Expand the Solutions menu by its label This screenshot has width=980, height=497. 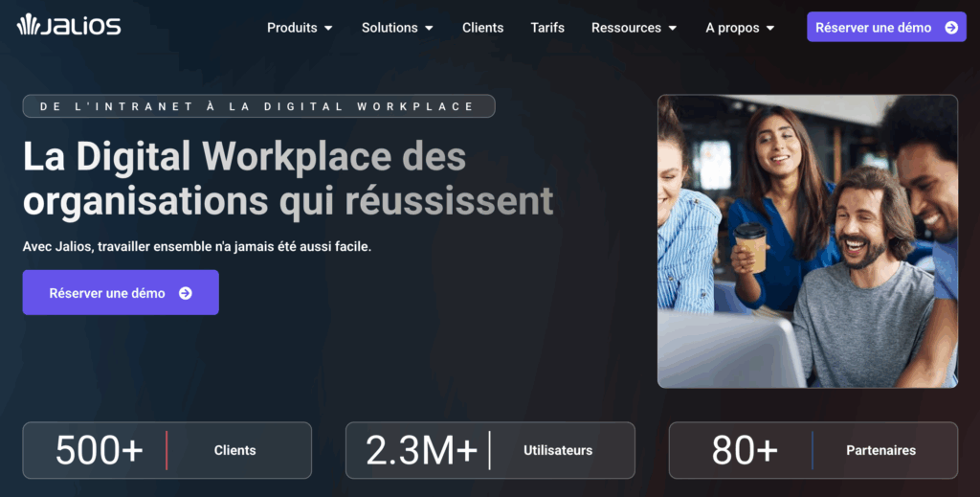[x=389, y=28]
